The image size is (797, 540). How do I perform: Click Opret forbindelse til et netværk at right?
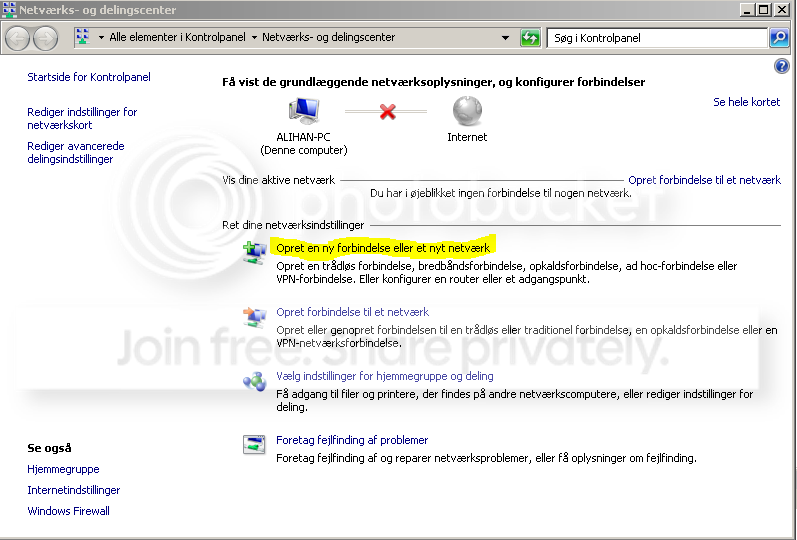(704, 180)
